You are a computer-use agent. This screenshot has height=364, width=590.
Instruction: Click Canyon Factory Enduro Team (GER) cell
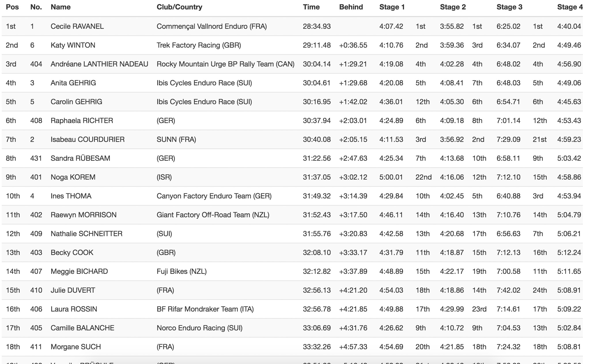(x=214, y=196)
